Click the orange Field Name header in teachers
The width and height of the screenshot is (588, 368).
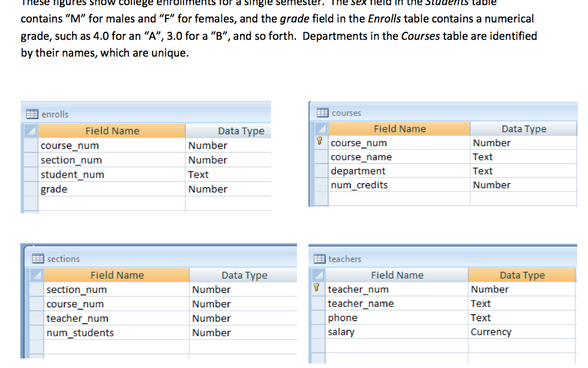coord(397,275)
